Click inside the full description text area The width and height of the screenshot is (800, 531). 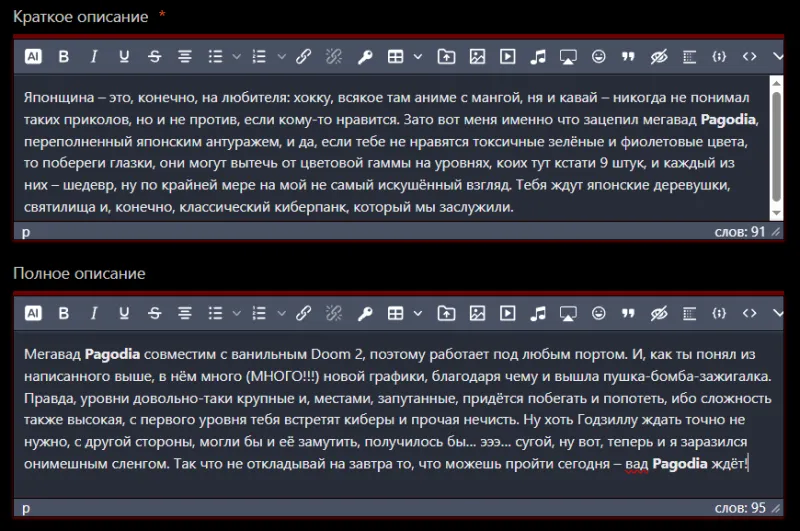click(x=390, y=410)
